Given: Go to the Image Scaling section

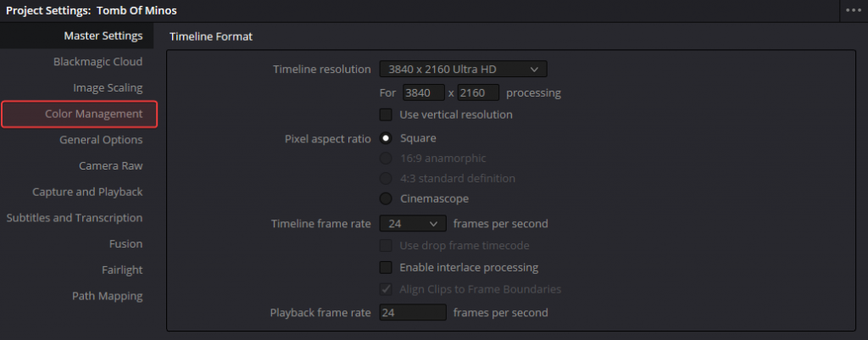Looking at the screenshot, I should (x=107, y=87).
